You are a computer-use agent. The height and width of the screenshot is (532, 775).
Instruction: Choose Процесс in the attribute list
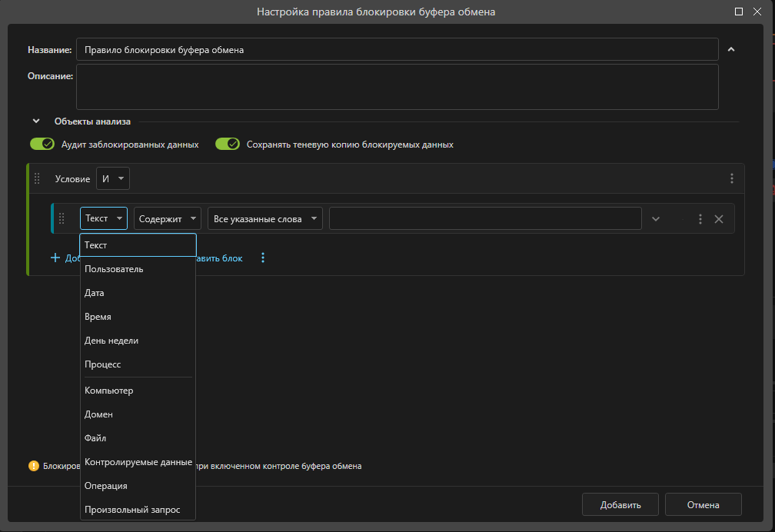(103, 364)
